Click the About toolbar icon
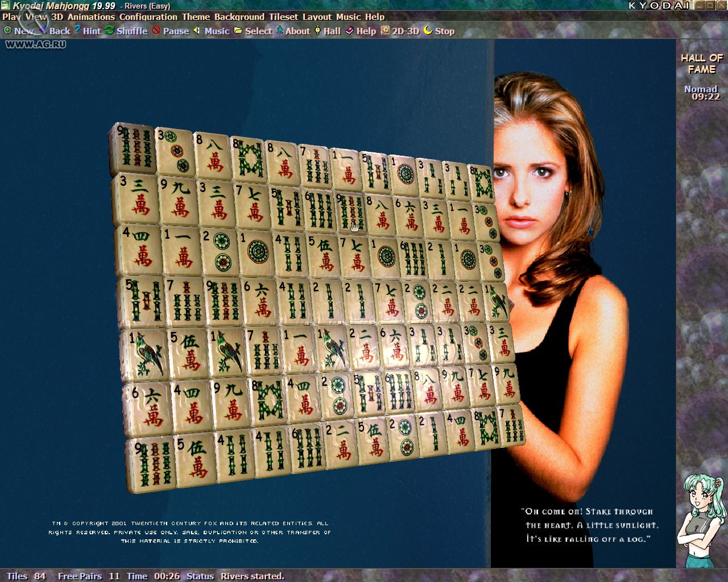This screenshot has width=728, height=582. click(x=280, y=31)
